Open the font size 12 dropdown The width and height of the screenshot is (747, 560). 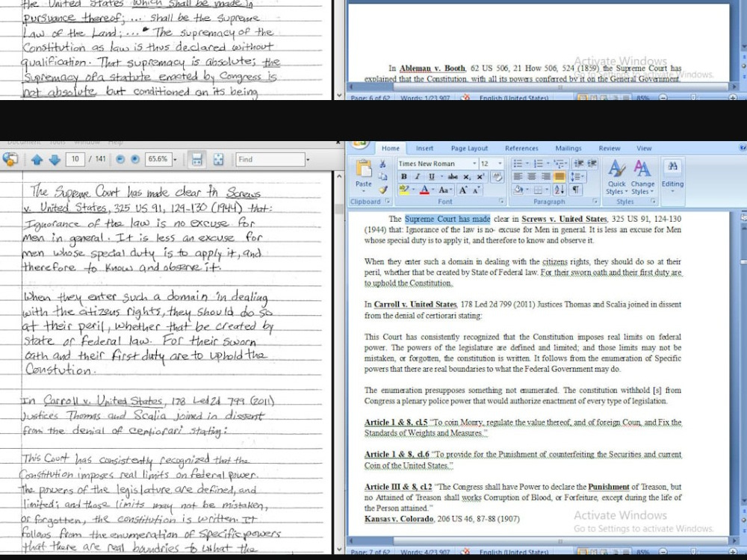point(500,164)
